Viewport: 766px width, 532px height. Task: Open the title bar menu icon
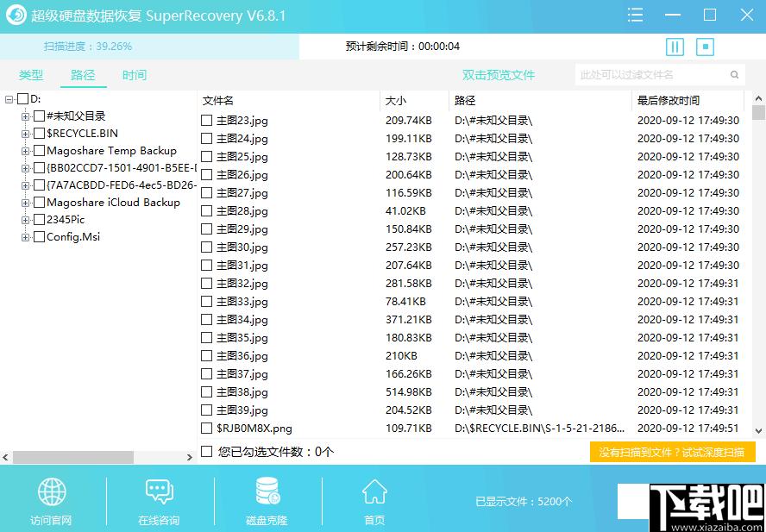pyautogui.click(x=635, y=16)
